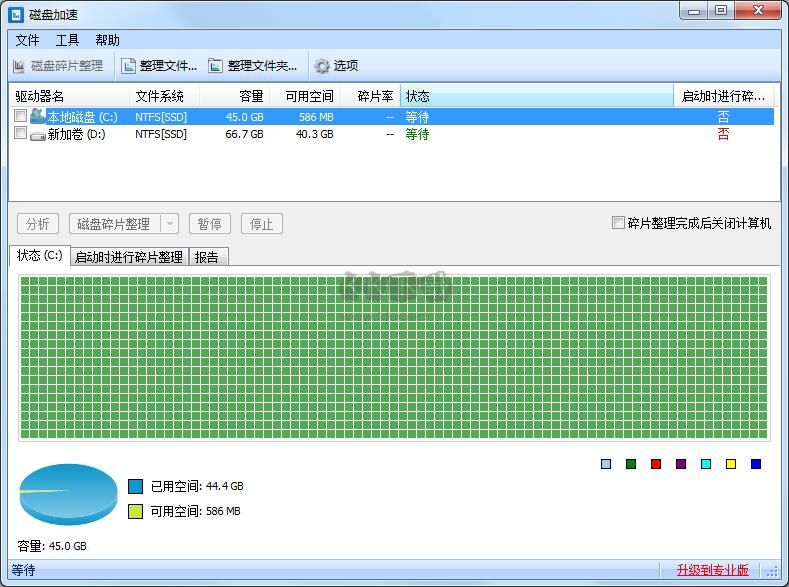Maximize the 磁盘加速 window
Viewport: 789px width, 587px height.
[x=721, y=11]
